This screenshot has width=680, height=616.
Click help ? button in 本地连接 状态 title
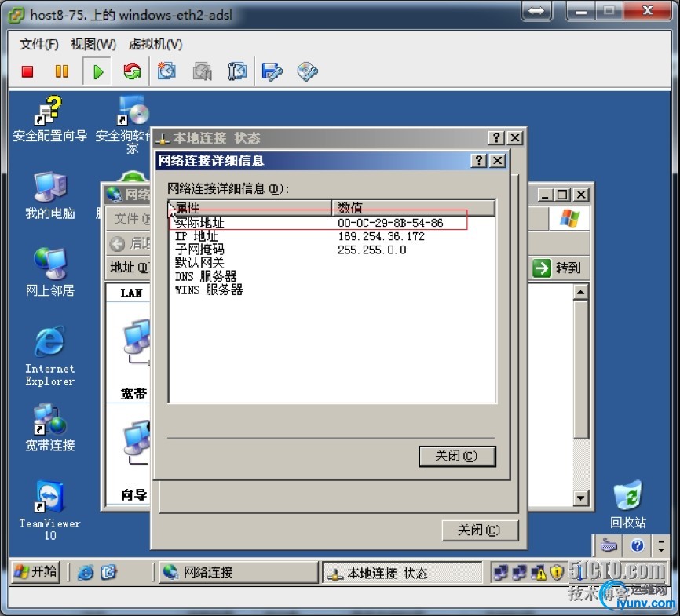(x=496, y=138)
